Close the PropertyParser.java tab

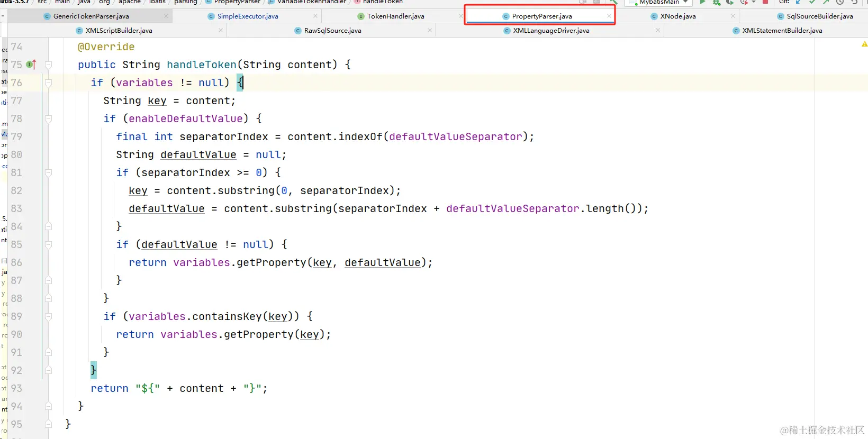pyautogui.click(x=609, y=16)
